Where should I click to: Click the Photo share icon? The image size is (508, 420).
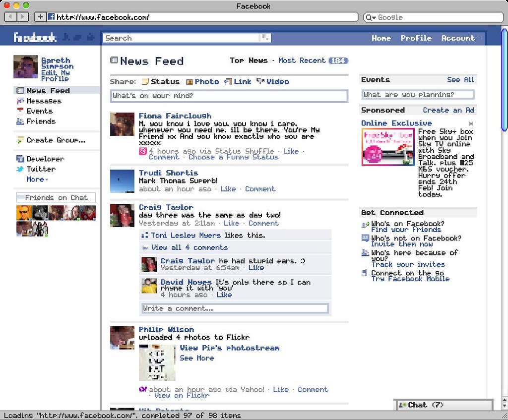190,82
